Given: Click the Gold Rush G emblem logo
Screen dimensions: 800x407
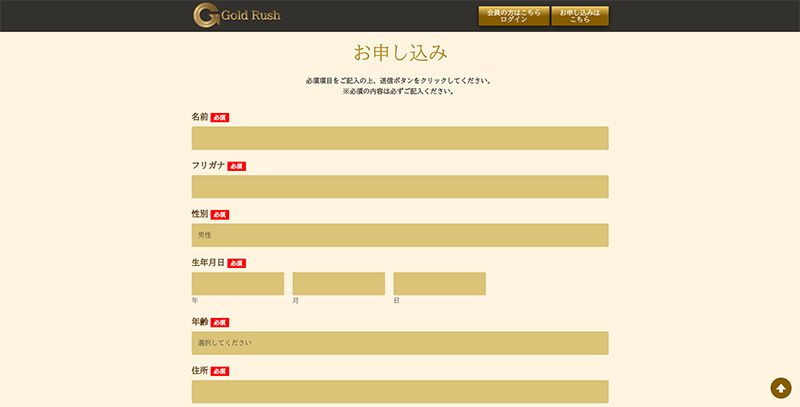Looking at the screenshot, I should click(x=206, y=15).
